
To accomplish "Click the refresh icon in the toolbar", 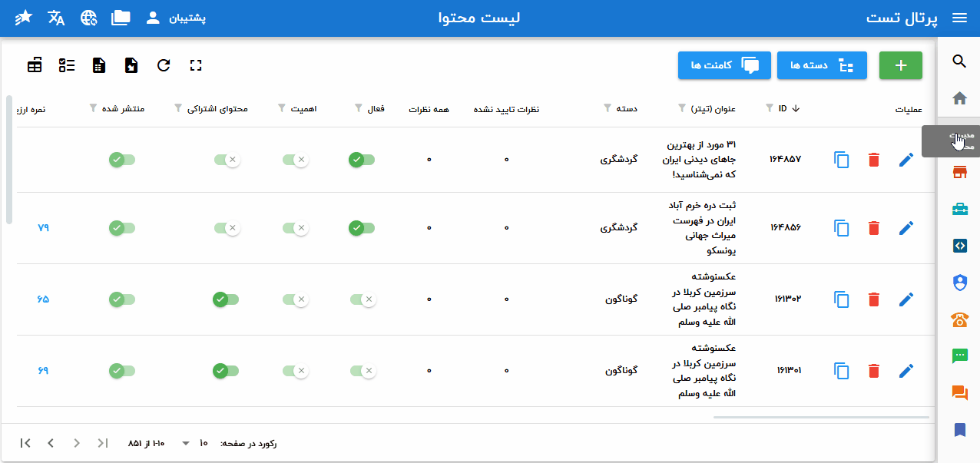I will pos(164,66).
